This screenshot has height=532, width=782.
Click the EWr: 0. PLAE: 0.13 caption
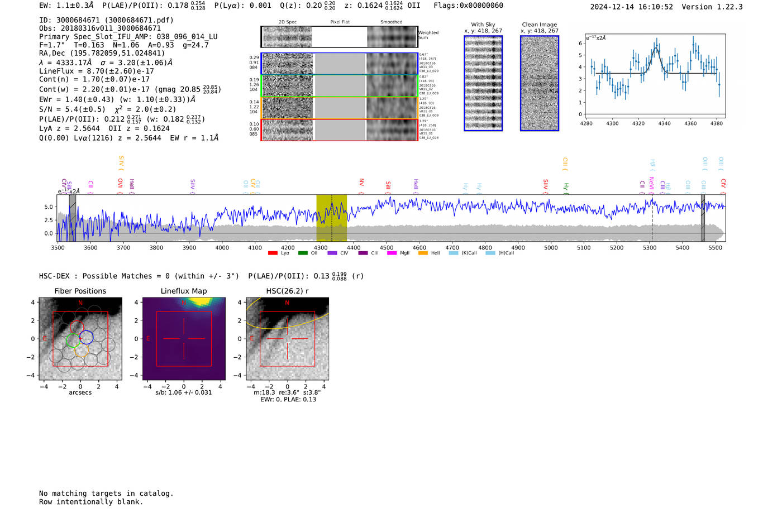tap(288, 400)
